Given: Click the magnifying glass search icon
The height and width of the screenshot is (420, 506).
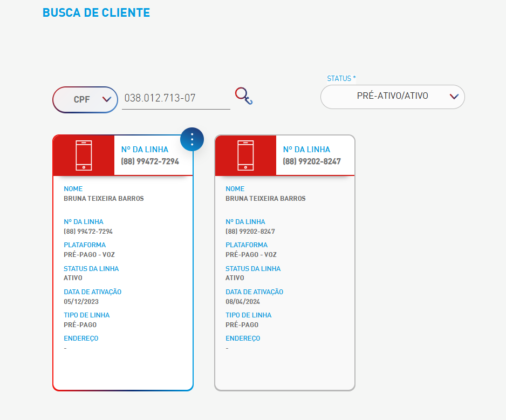Looking at the screenshot, I should [244, 96].
